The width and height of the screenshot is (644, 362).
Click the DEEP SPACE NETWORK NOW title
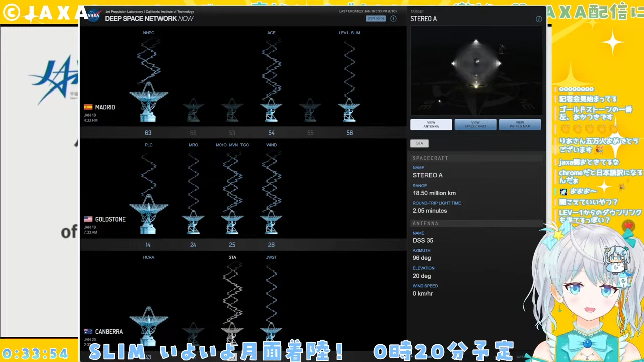pyautogui.click(x=149, y=19)
